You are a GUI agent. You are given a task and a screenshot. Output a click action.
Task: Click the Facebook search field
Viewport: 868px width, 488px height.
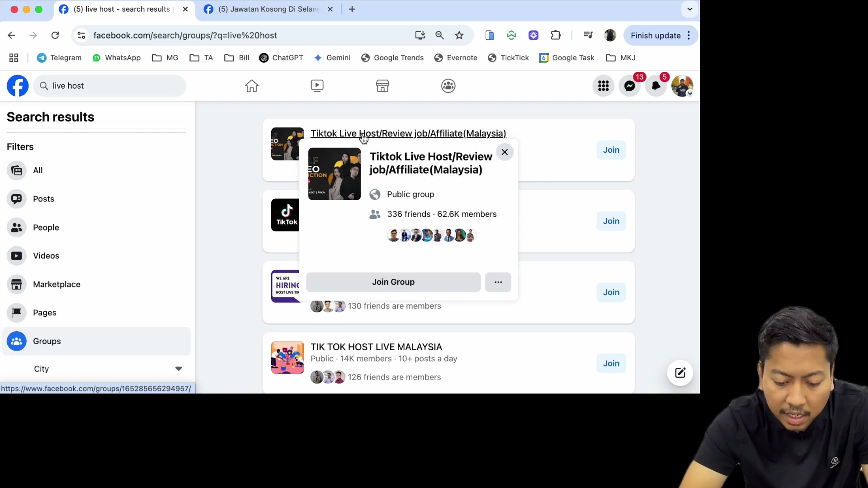coord(110,86)
